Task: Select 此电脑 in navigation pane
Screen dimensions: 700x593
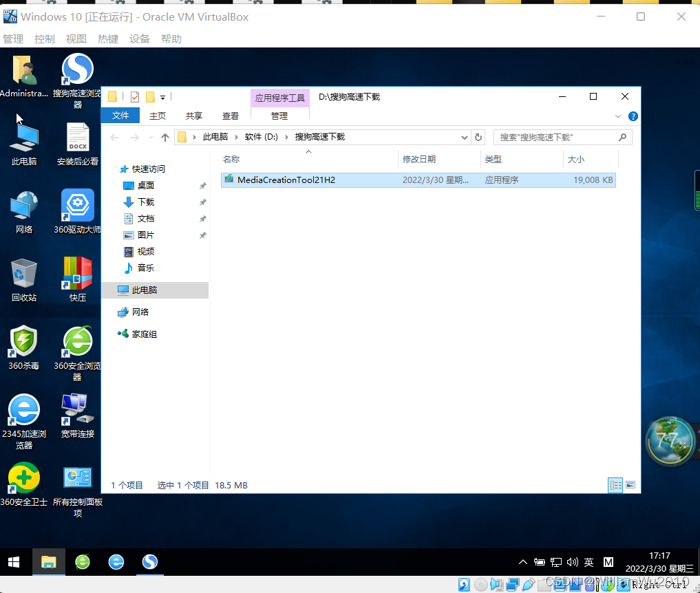Action: 156,290
